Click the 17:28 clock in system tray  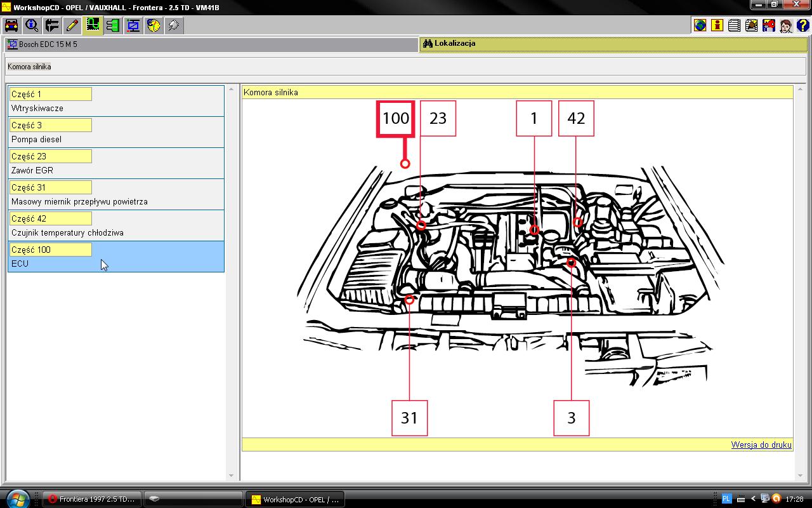[x=794, y=499]
